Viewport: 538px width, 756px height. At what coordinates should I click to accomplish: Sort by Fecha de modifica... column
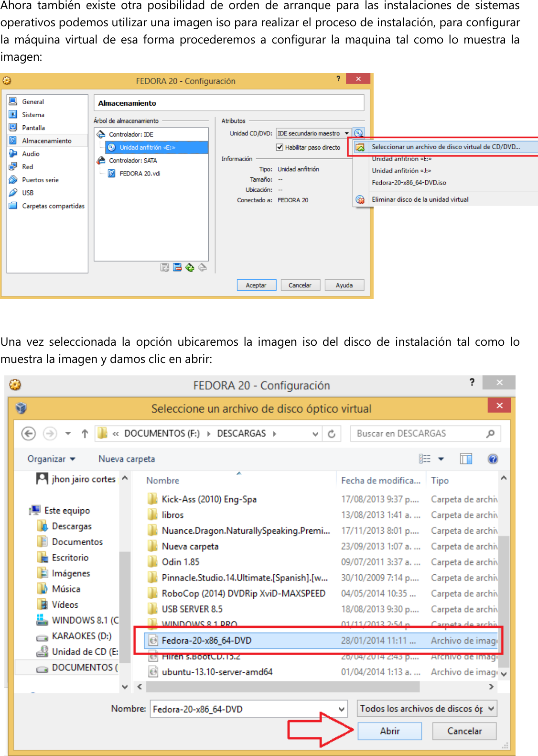[x=381, y=481]
